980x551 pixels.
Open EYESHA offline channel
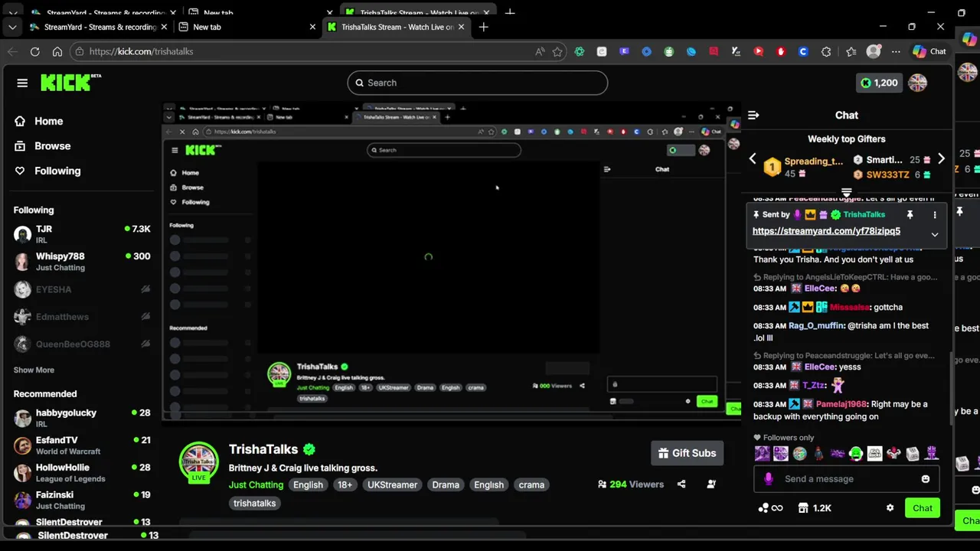pyautogui.click(x=82, y=289)
